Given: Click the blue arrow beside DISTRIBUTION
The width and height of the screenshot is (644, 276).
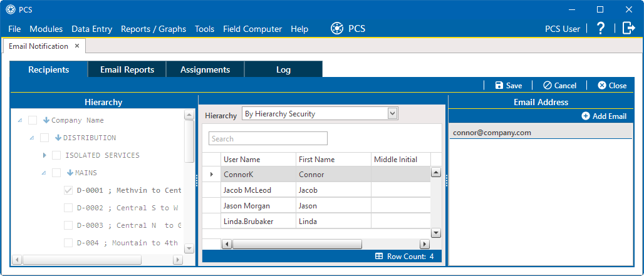Looking at the screenshot, I should click(x=58, y=138).
